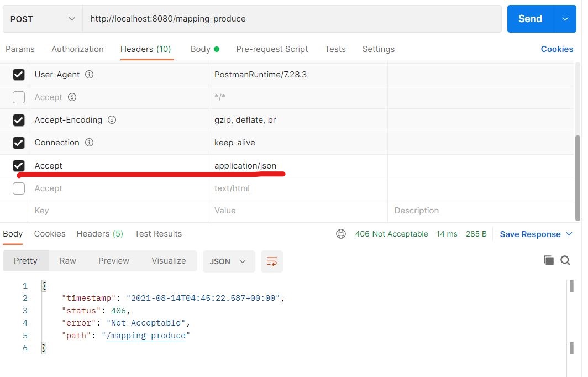Image resolution: width=588 pixels, height=377 pixels.
Task: Uncheck the Accept application/json checkbox
Action: [x=19, y=165]
